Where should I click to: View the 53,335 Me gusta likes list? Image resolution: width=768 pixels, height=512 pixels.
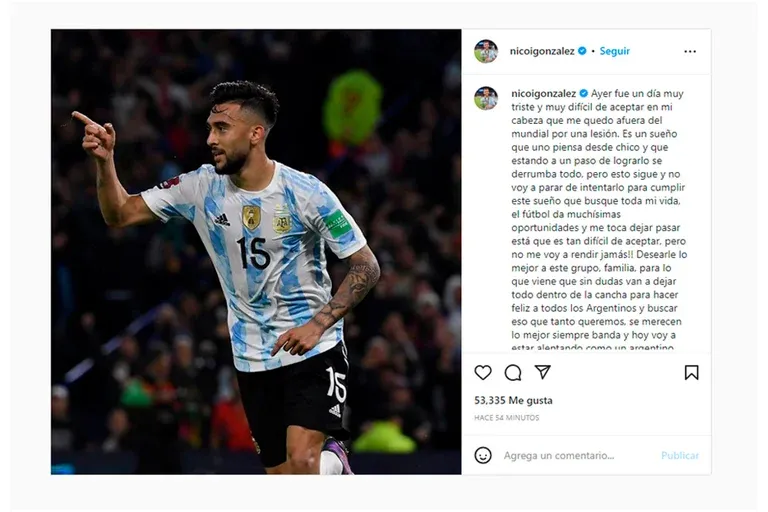pyautogui.click(x=513, y=400)
